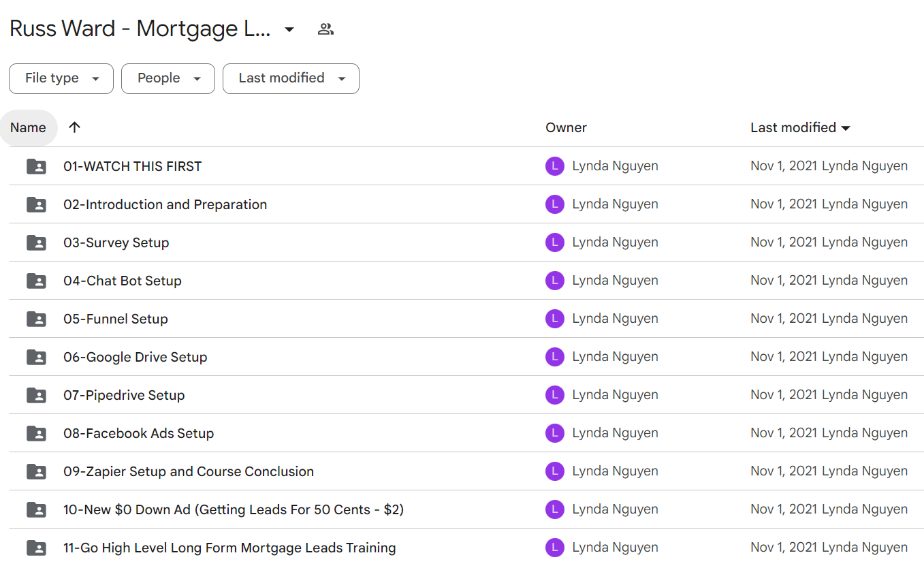The width and height of the screenshot is (924, 566).
Task: Click owner avatar in 07-Pipedrive Setup row
Action: (x=555, y=395)
